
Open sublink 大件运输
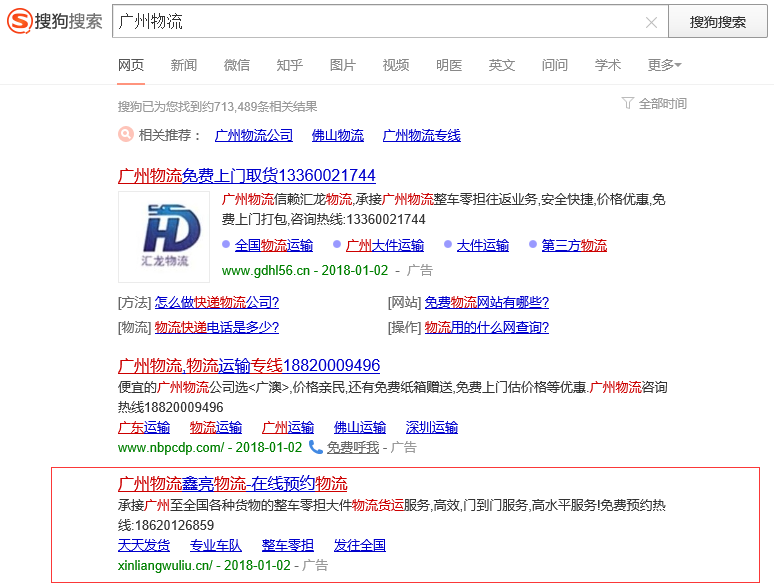[x=483, y=245]
